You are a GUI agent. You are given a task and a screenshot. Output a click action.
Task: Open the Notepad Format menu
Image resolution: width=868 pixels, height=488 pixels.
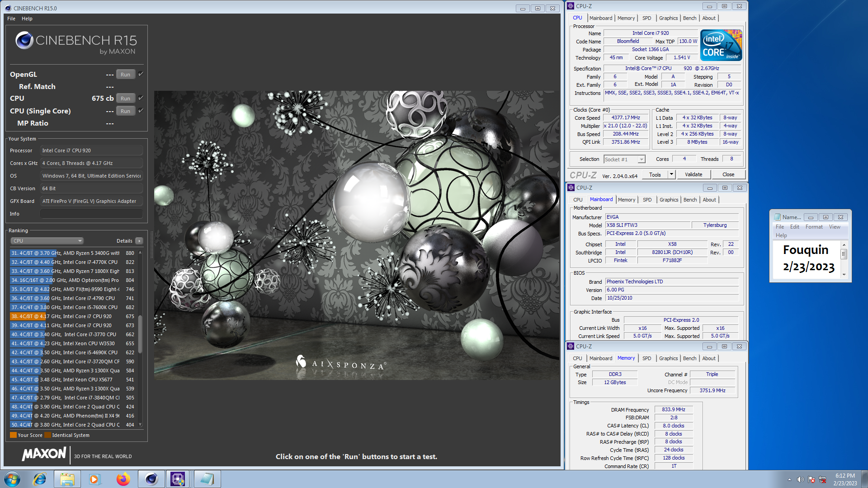tap(814, 227)
